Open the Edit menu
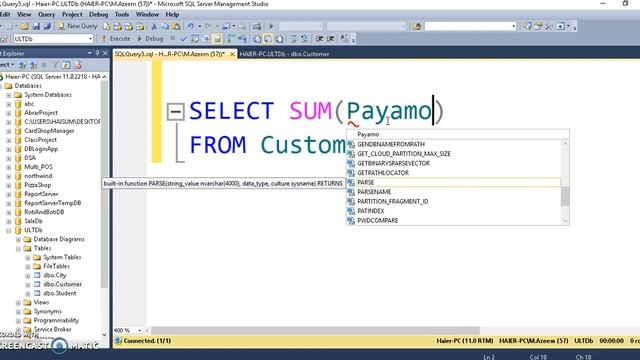 pyautogui.click(x=5, y=14)
